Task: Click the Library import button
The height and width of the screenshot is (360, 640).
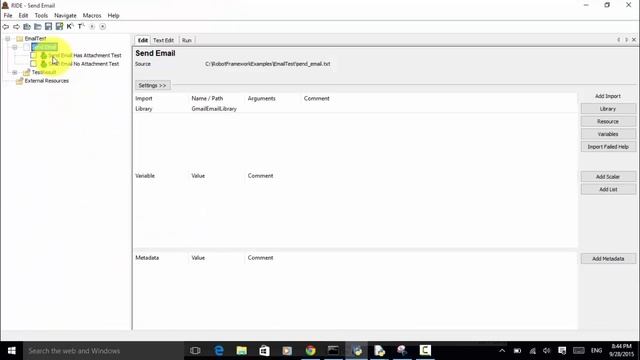Action: (x=608, y=109)
